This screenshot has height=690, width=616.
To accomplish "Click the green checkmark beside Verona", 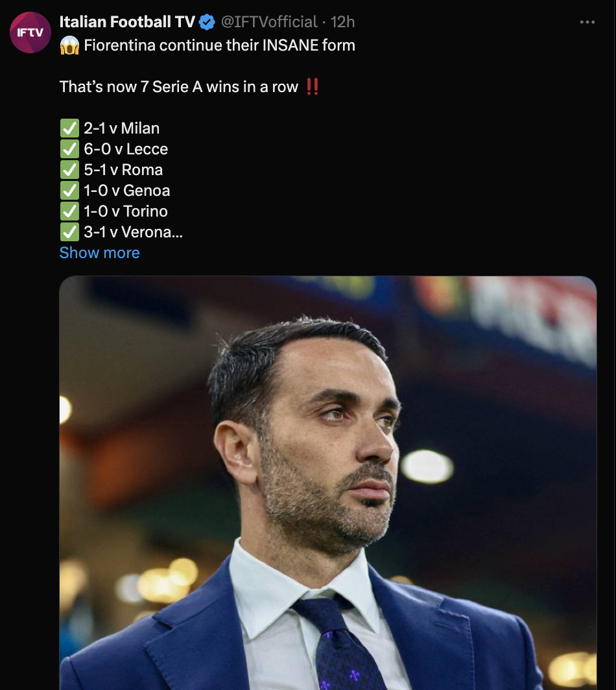I will point(69,232).
